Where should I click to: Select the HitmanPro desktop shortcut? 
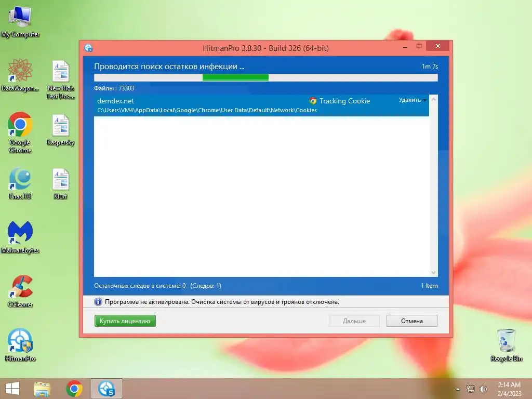[x=20, y=345]
